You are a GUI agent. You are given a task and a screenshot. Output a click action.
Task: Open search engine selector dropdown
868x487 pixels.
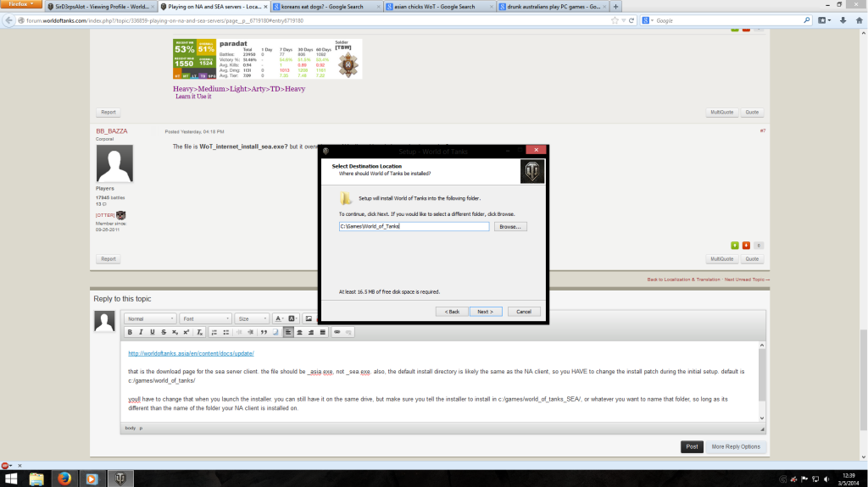pos(648,20)
